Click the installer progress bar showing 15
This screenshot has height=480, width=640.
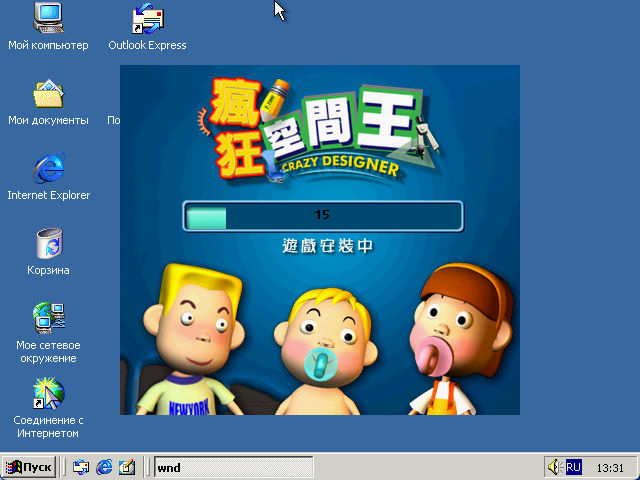[323, 216]
